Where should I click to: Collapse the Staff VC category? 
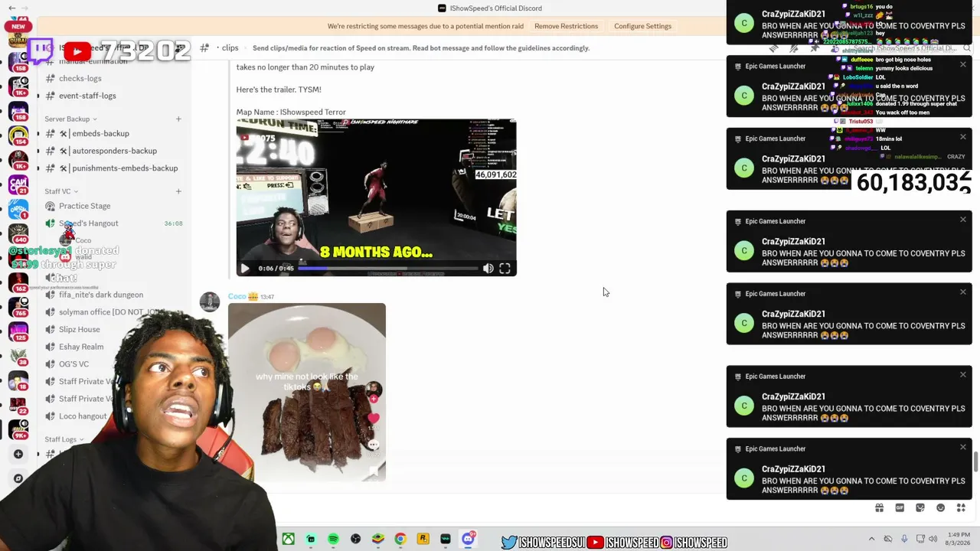pos(61,191)
